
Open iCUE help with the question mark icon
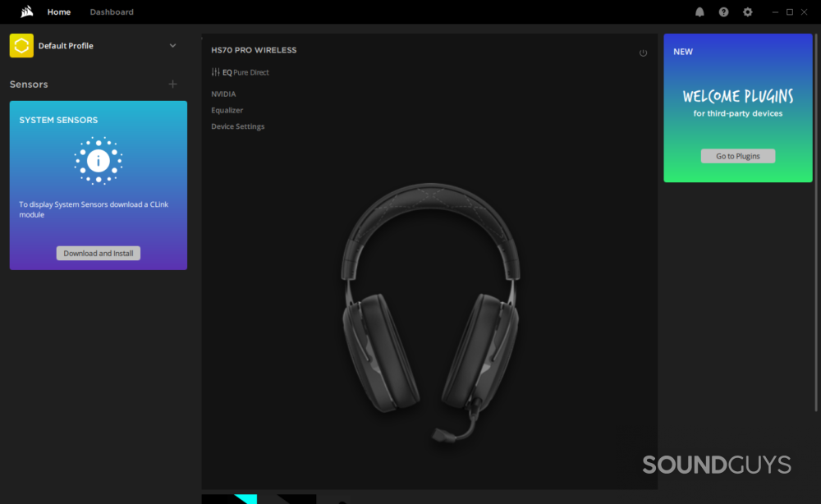[723, 11]
